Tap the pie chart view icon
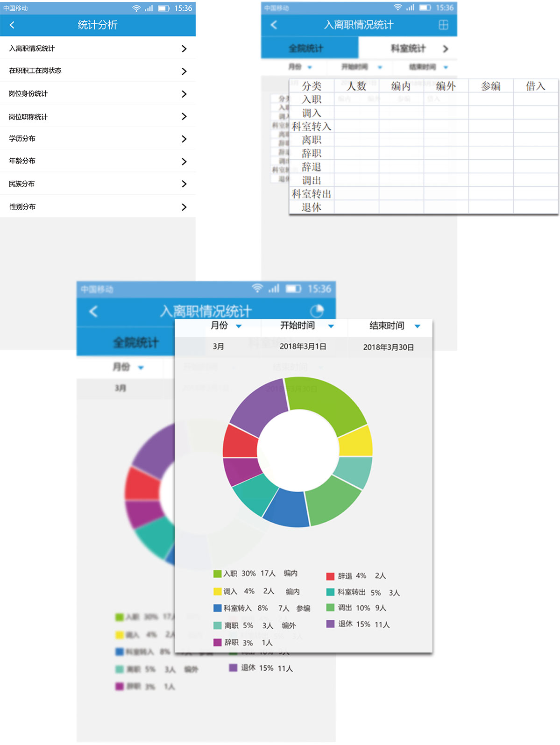 (317, 311)
